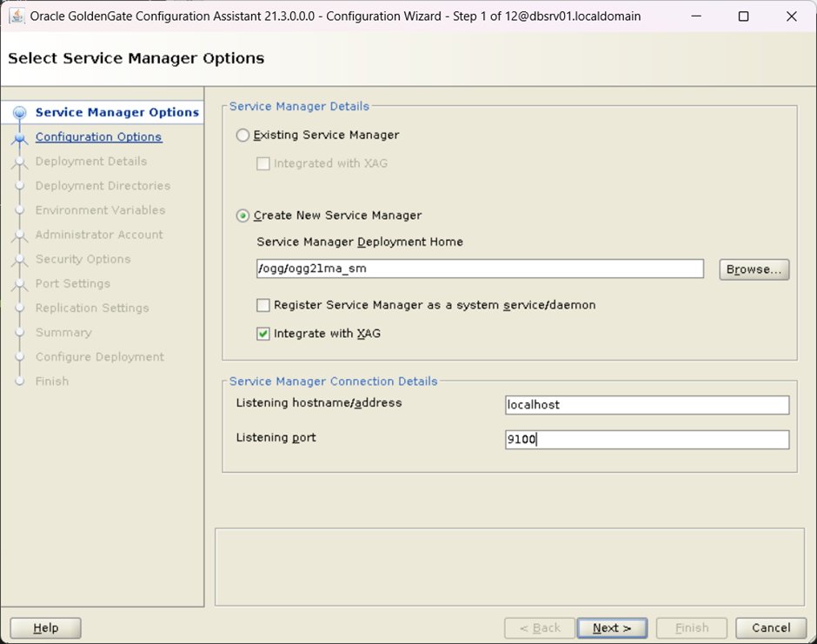Select the Existing Service Manager radio button
The width and height of the screenshot is (817, 644).
242,136
